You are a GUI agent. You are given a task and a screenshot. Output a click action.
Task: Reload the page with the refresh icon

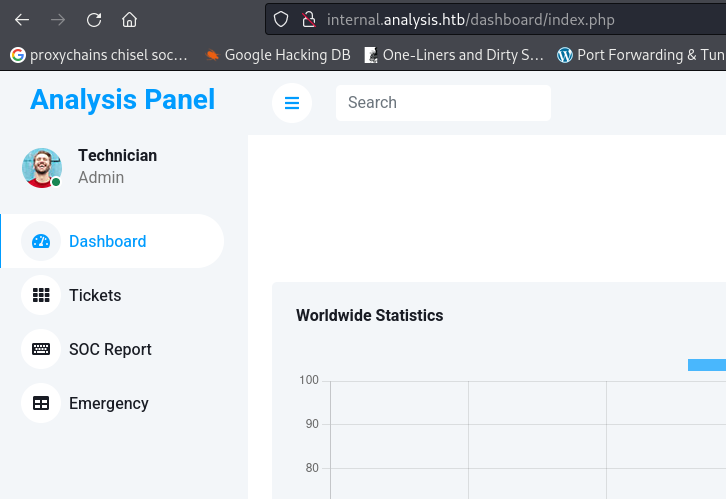pyautogui.click(x=94, y=20)
